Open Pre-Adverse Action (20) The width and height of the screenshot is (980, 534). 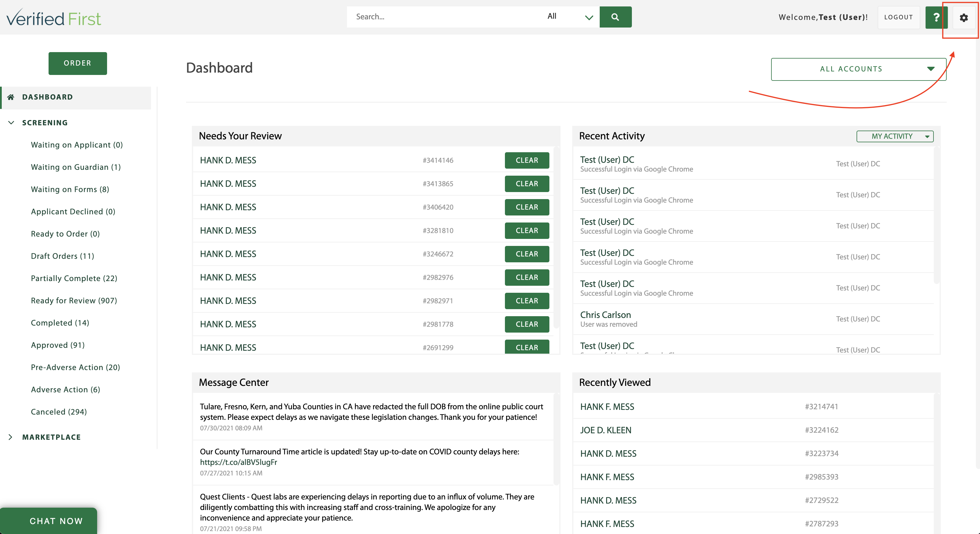[75, 368]
